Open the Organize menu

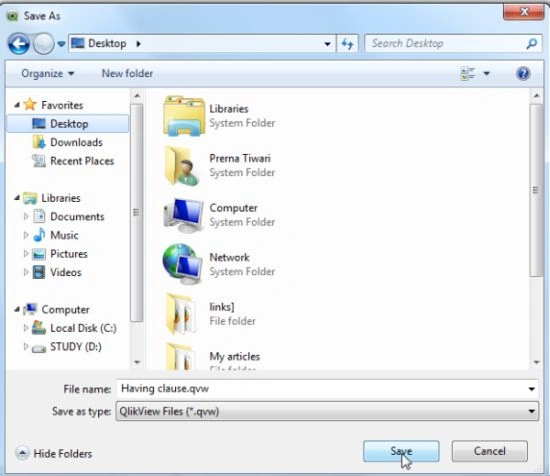[48, 74]
